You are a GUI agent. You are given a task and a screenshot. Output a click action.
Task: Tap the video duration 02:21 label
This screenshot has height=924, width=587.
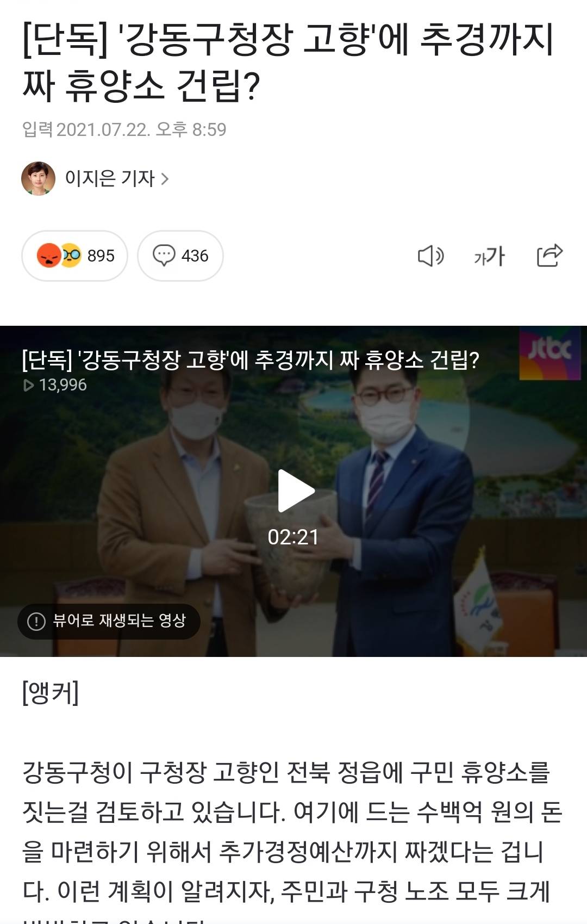click(293, 537)
